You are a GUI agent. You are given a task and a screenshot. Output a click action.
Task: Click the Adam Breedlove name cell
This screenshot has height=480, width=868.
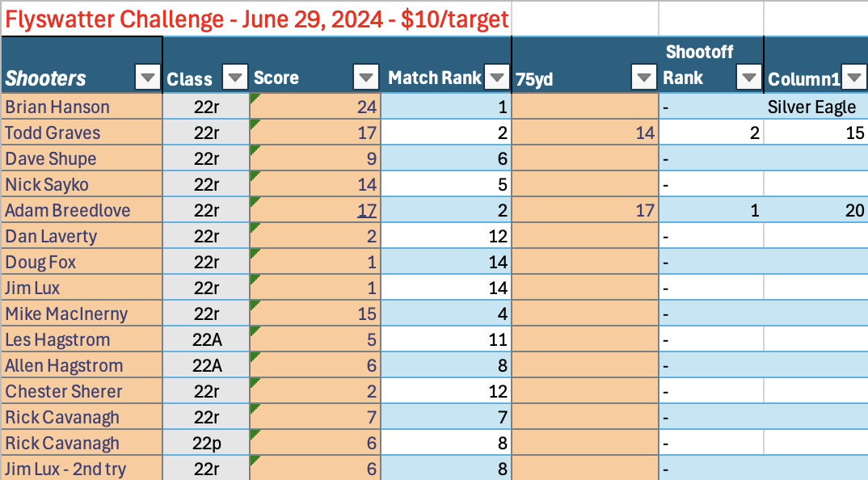[x=82, y=210]
